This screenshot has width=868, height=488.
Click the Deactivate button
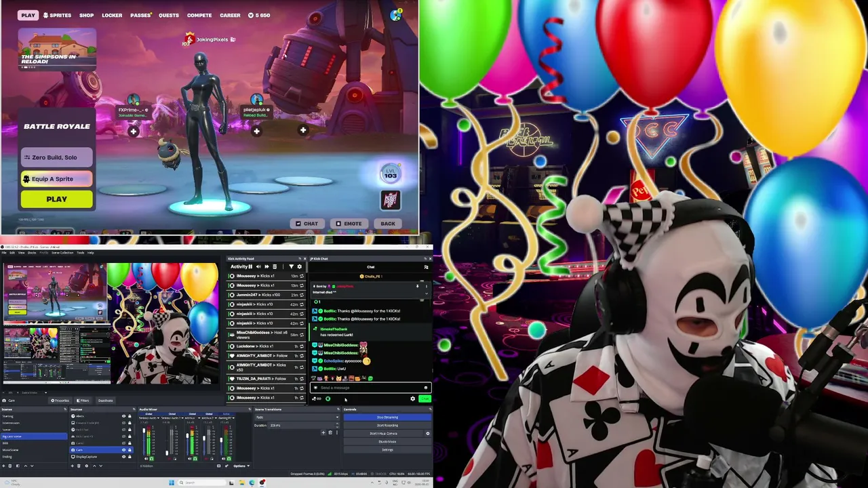105,401
